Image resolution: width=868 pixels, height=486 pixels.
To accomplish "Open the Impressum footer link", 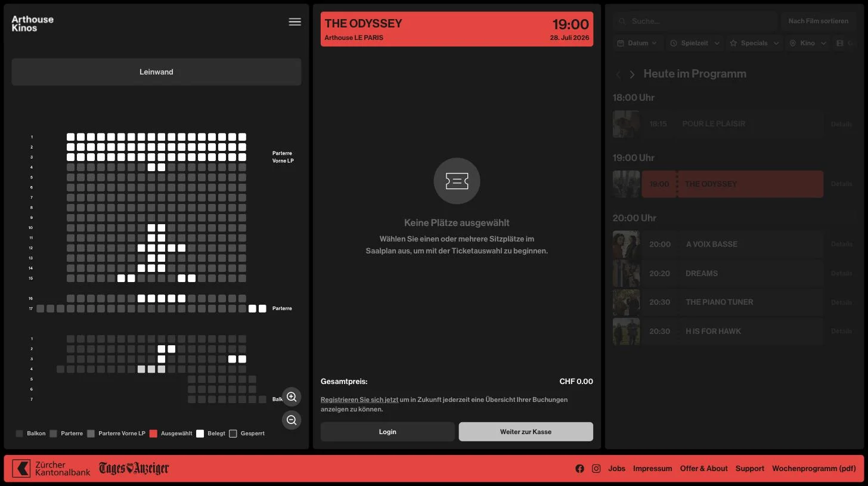I will 652,469.
